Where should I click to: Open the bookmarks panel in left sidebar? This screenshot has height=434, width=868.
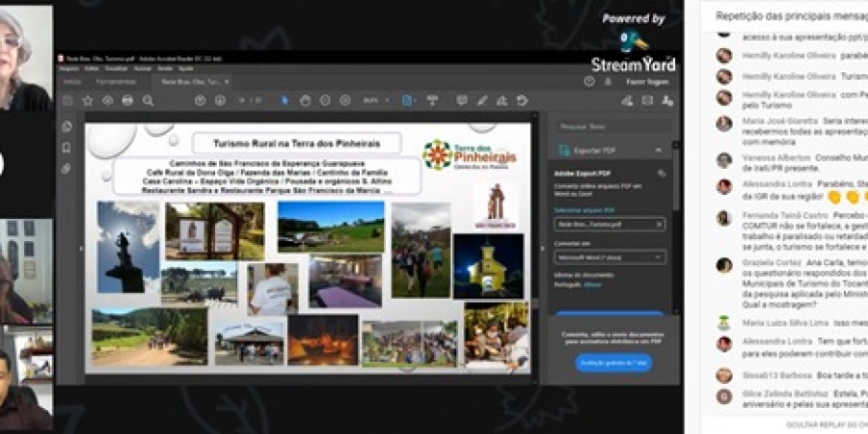67,148
